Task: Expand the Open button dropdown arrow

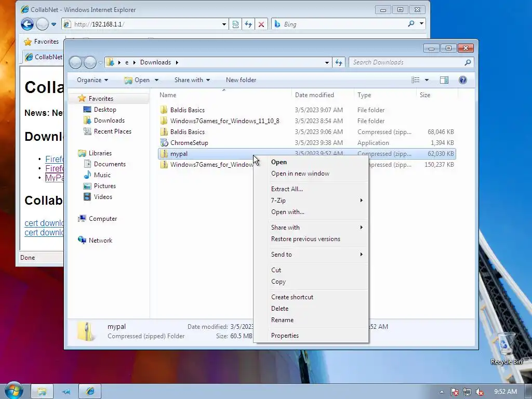Action: click(156, 80)
